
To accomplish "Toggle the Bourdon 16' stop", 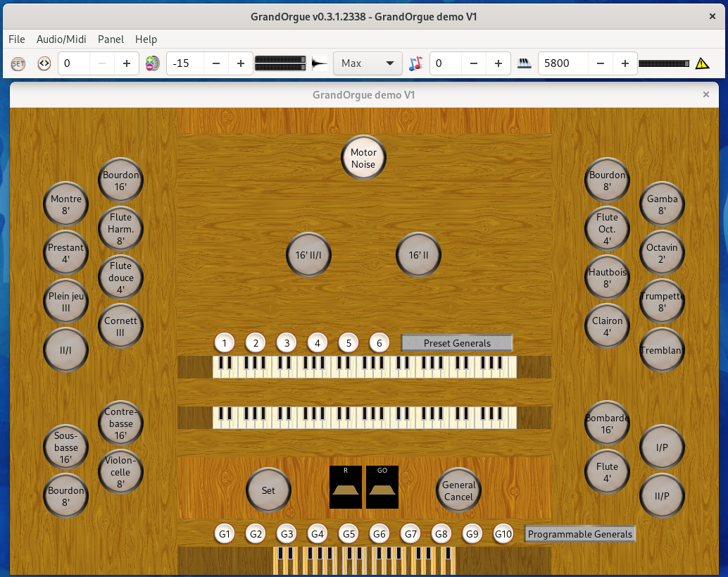I will click(120, 181).
